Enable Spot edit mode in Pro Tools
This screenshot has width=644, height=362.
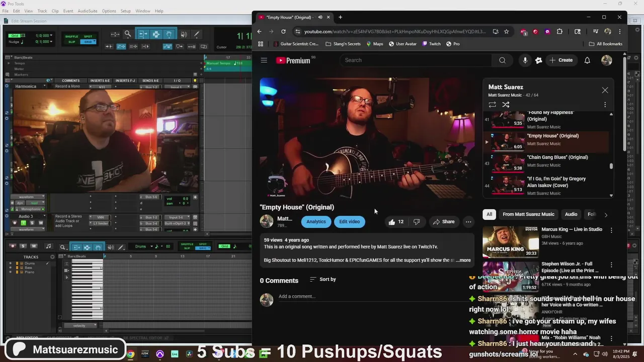[88, 37]
